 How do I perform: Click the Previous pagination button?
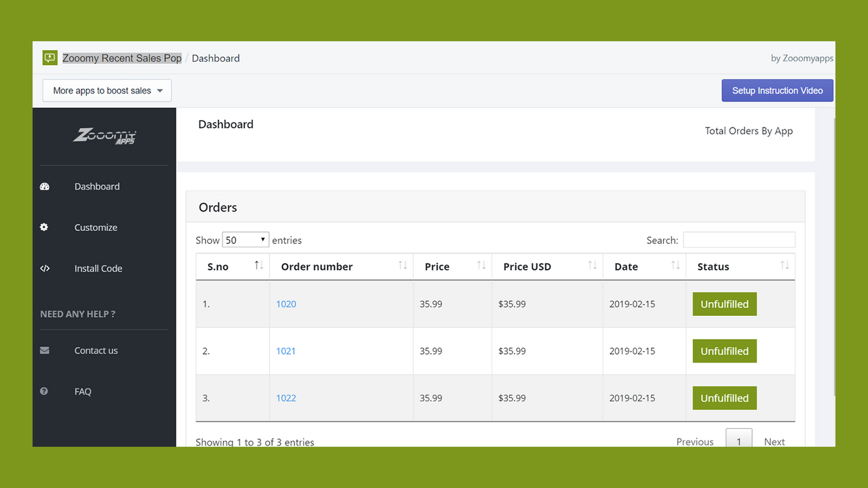point(695,441)
